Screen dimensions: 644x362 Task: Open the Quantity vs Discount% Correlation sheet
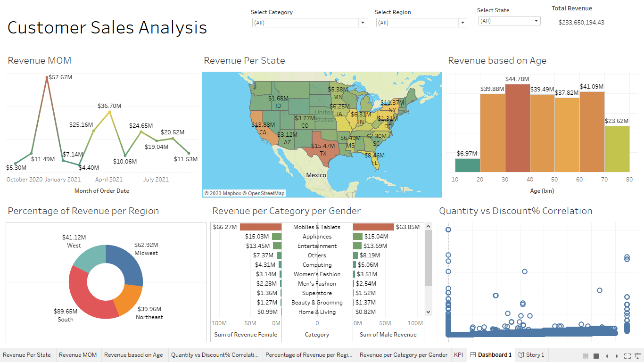click(215, 355)
